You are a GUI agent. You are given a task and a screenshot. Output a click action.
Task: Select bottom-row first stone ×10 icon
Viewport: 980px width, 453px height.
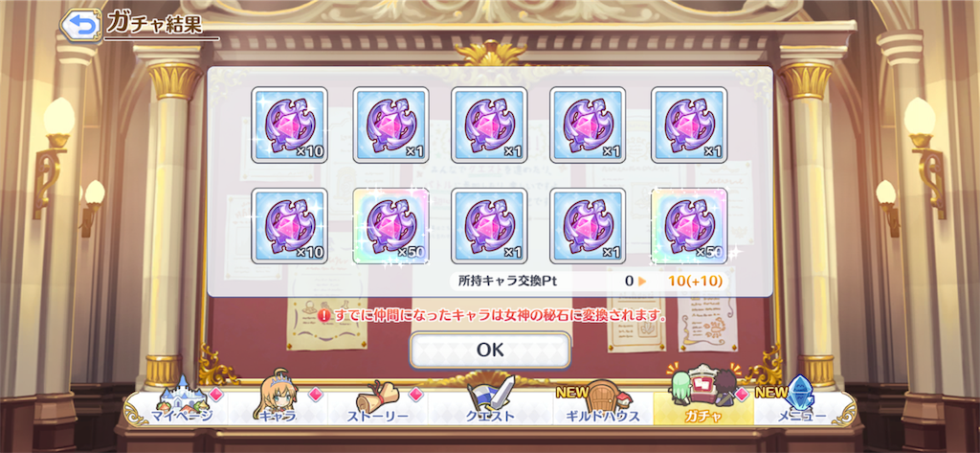289,225
